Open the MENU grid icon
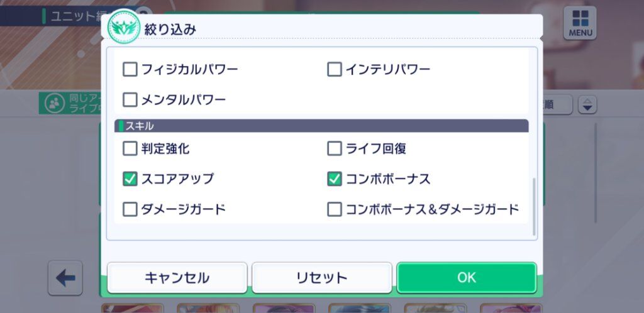644x313 pixels. pyautogui.click(x=579, y=23)
